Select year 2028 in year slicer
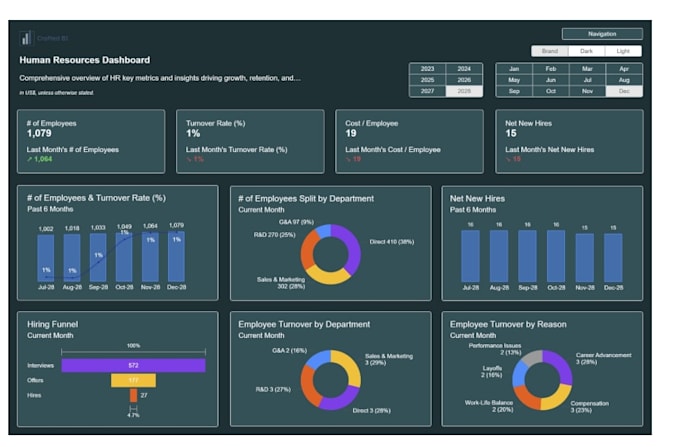The height and width of the screenshot is (447, 680). coord(464,91)
